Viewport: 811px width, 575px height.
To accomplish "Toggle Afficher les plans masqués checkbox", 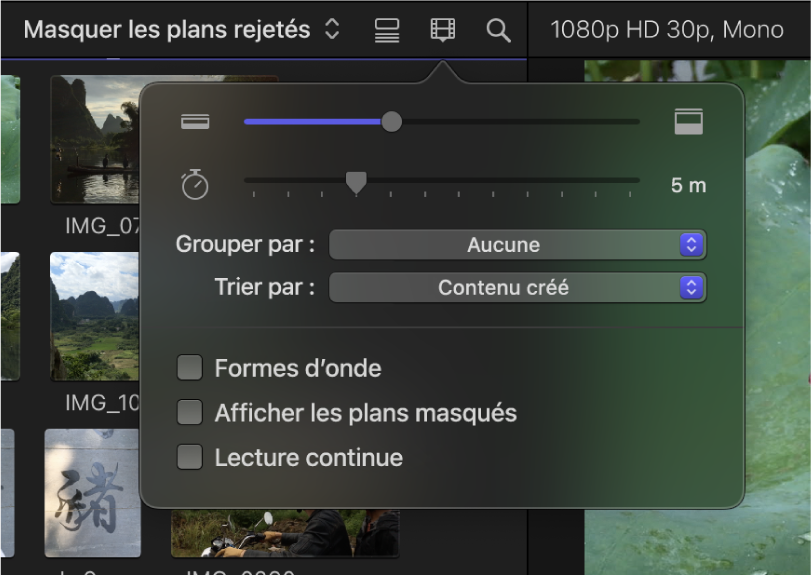I will click(190, 412).
